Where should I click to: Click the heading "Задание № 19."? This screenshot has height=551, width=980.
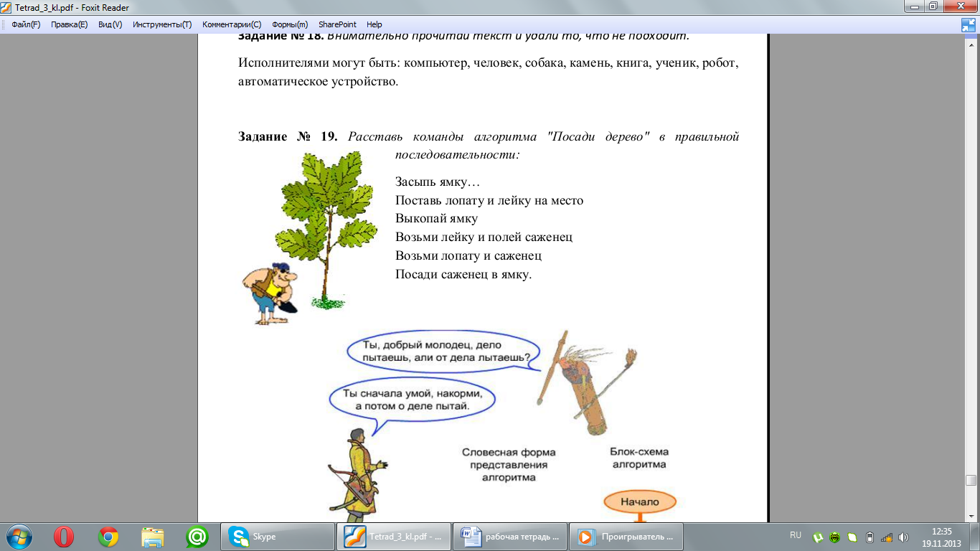pos(288,137)
